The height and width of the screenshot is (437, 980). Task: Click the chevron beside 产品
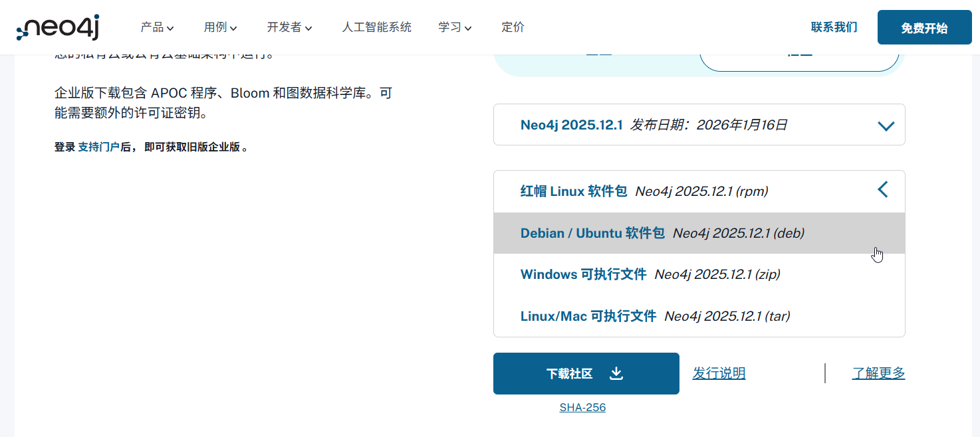click(170, 28)
